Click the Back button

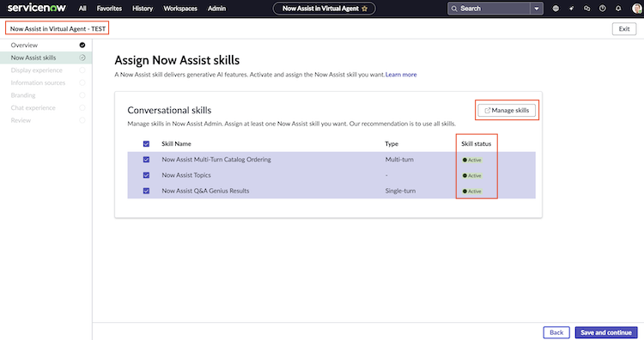tap(556, 332)
